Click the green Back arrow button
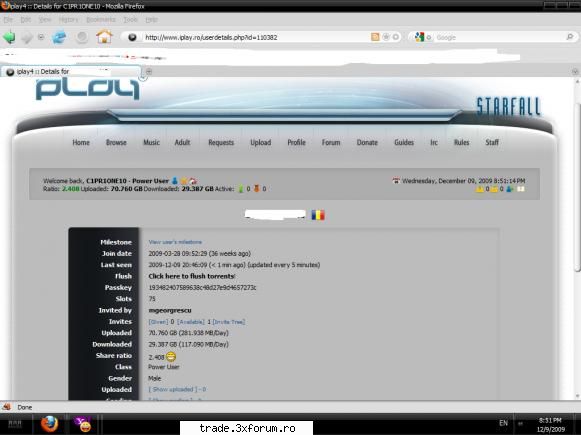581x435 pixels. (x=9, y=37)
